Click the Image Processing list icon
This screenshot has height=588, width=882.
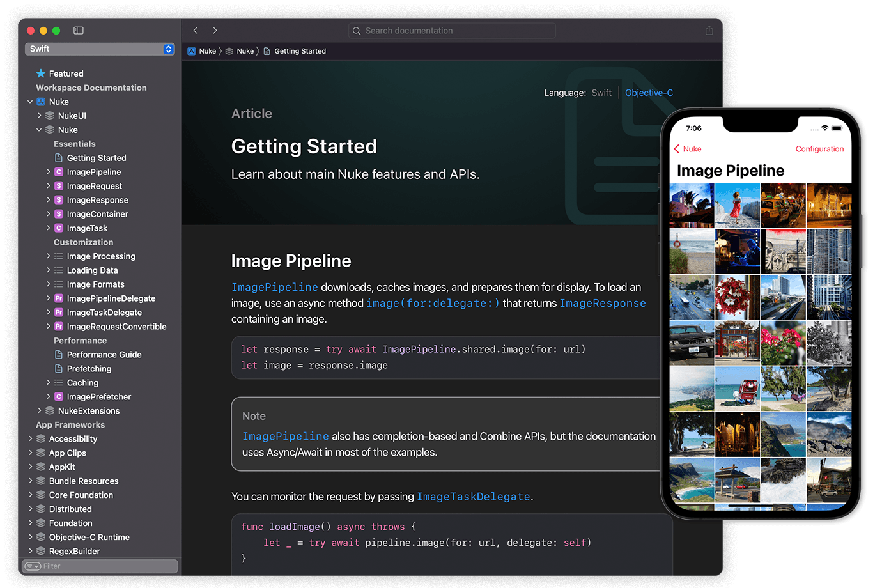click(x=59, y=256)
